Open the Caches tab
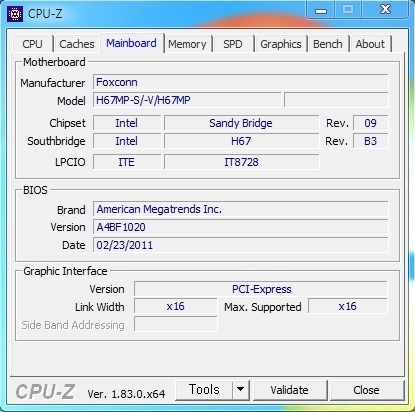This screenshot has height=412, width=415. pos(77,44)
